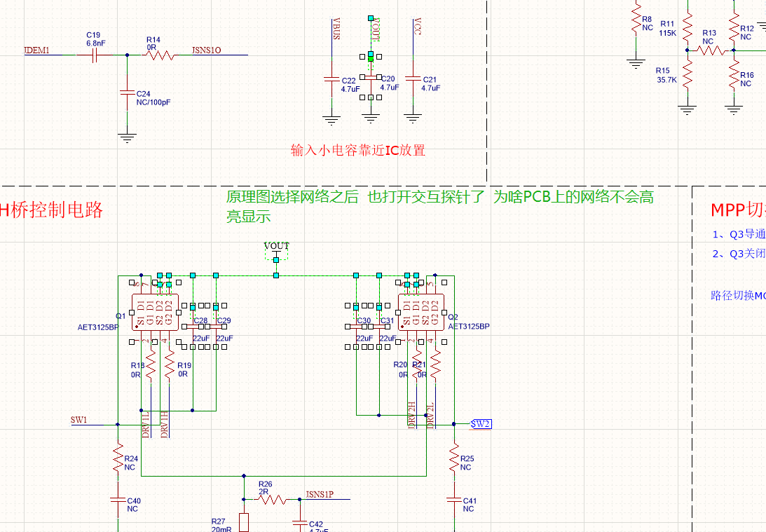The height and width of the screenshot is (532, 766).
Task: Click the C28 designator label
Action: pos(200,320)
